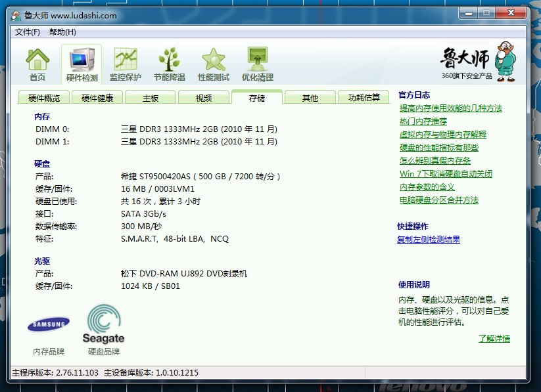The image size is (541, 392).
Task: Open the 电脑硬盘分区合并方法 link
Action: [x=438, y=200]
